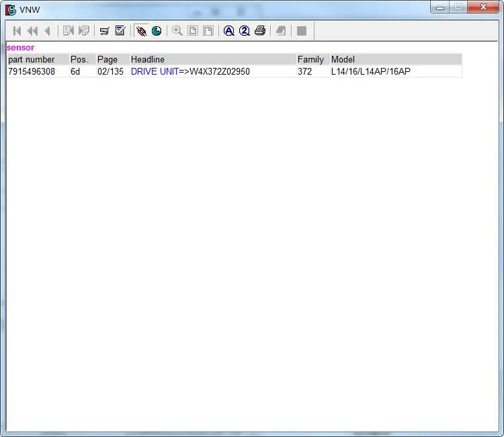This screenshot has height=437, width=504.
Task: Print using the printer icon
Action: [x=260, y=31]
